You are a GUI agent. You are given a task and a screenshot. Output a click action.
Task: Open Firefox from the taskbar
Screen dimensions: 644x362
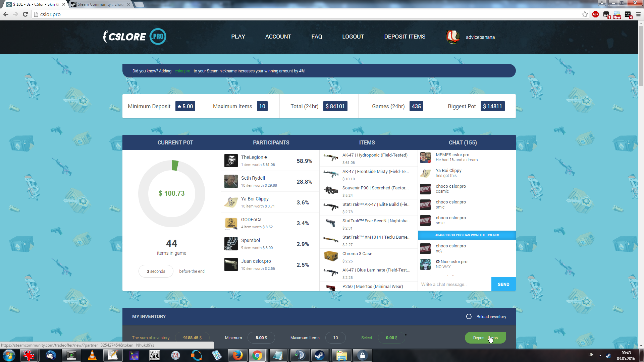[x=237, y=355]
